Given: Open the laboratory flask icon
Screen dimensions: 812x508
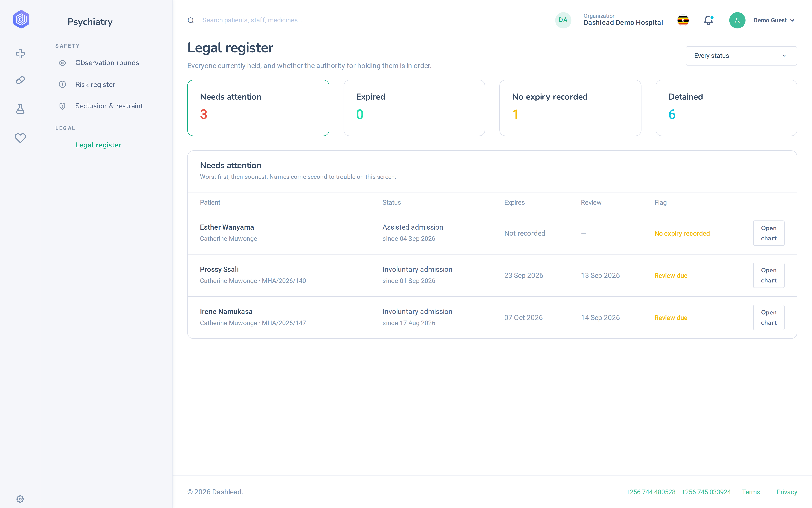Looking at the screenshot, I should pos(20,109).
